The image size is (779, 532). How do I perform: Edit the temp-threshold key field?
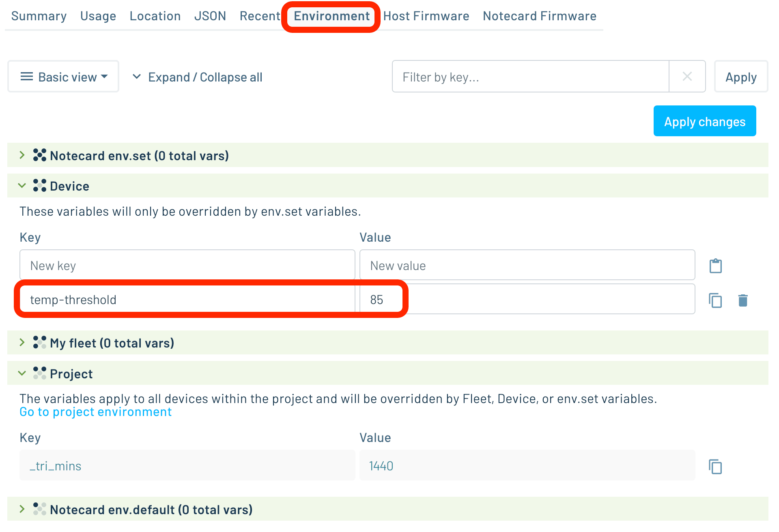coord(187,299)
